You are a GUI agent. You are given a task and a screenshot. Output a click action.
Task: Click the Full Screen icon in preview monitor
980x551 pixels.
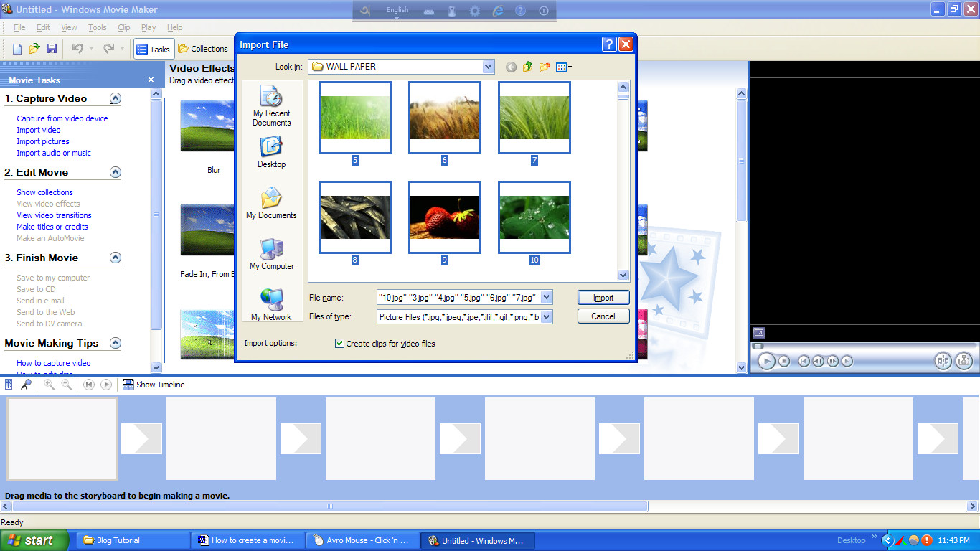[758, 332]
